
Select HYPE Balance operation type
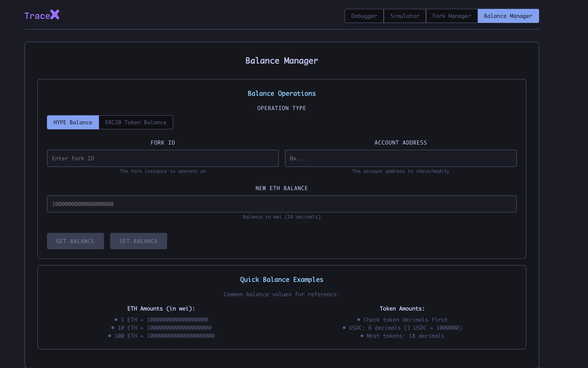(73, 122)
